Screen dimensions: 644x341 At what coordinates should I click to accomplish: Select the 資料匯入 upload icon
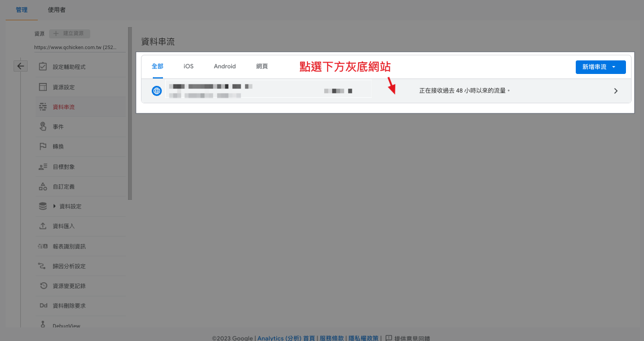pos(43,226)
